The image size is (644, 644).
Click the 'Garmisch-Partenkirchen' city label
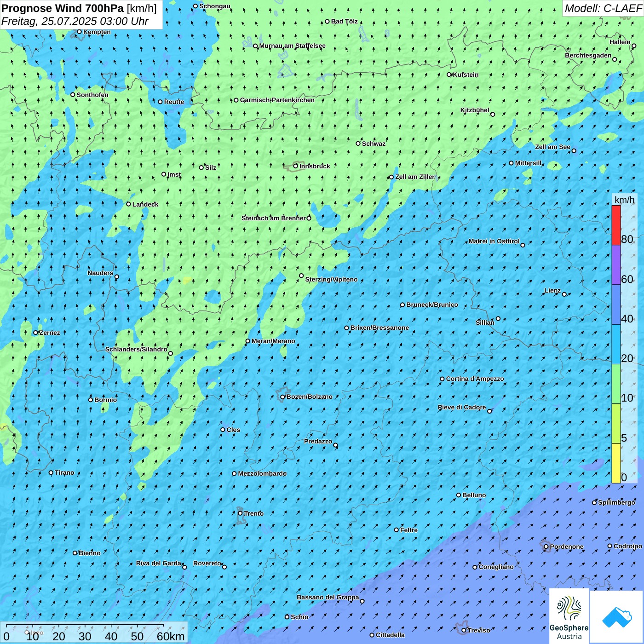(277, 100)
